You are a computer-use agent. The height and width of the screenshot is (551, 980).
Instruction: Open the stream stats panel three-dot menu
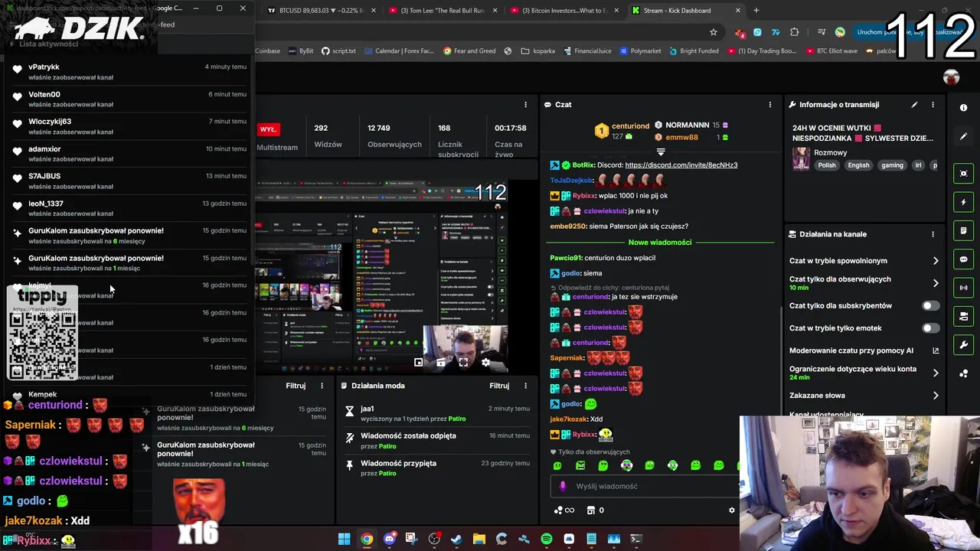(525, 105)
